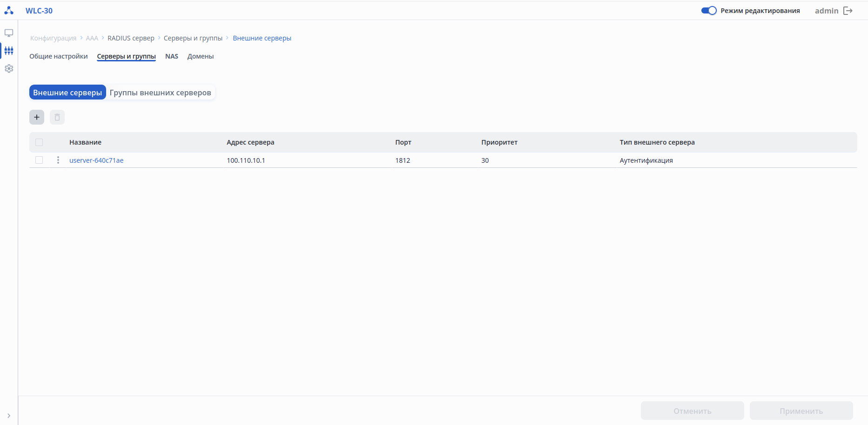This screenshot has width=868, height=425.
Task: Open the userver-640c71ae server link
Action: (96, 160)
